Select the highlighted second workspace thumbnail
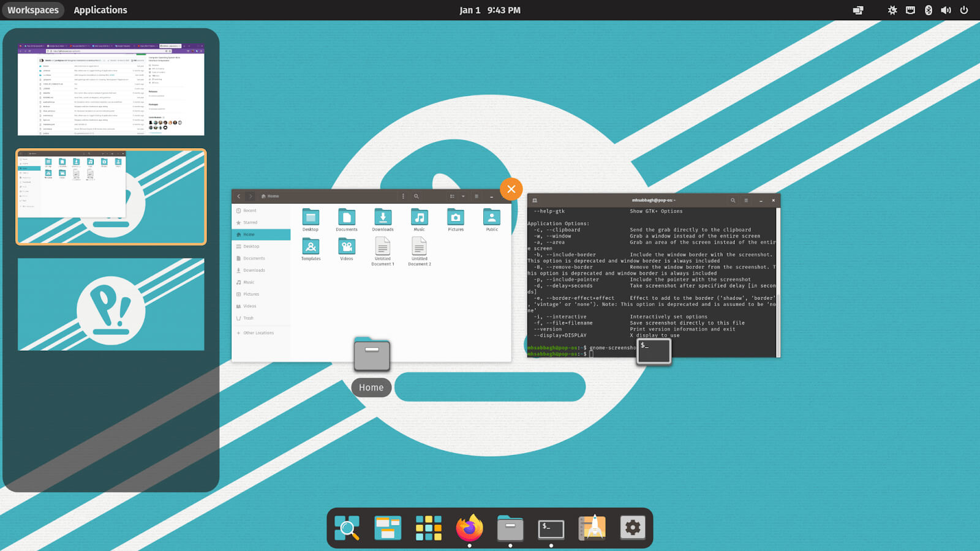Image resolution: width=980 pixels, height=551 pixels. click(111, 197)
